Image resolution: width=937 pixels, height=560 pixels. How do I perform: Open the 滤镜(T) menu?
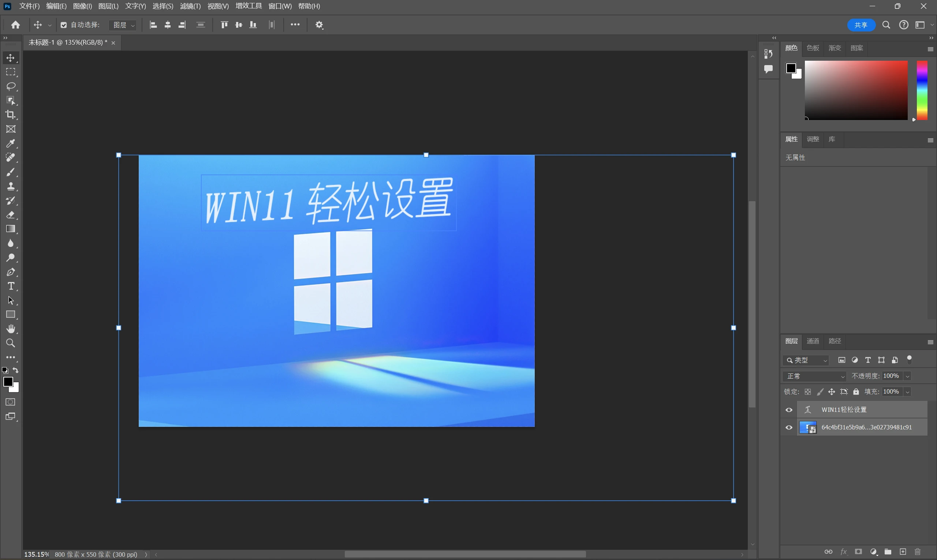coord(190,6)
